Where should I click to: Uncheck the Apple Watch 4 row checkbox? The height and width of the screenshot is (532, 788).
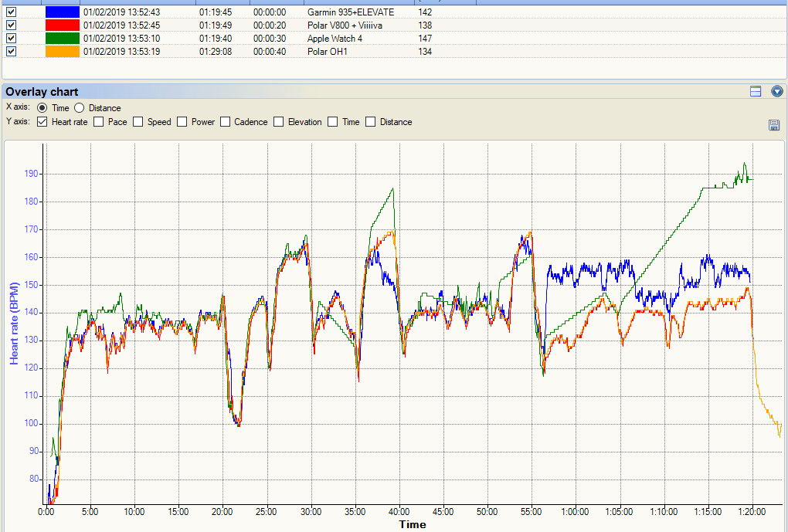11,38
